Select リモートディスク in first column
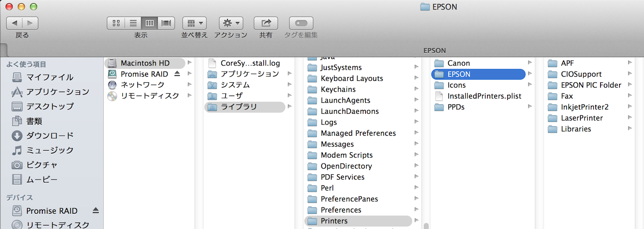 coord(150,96)
